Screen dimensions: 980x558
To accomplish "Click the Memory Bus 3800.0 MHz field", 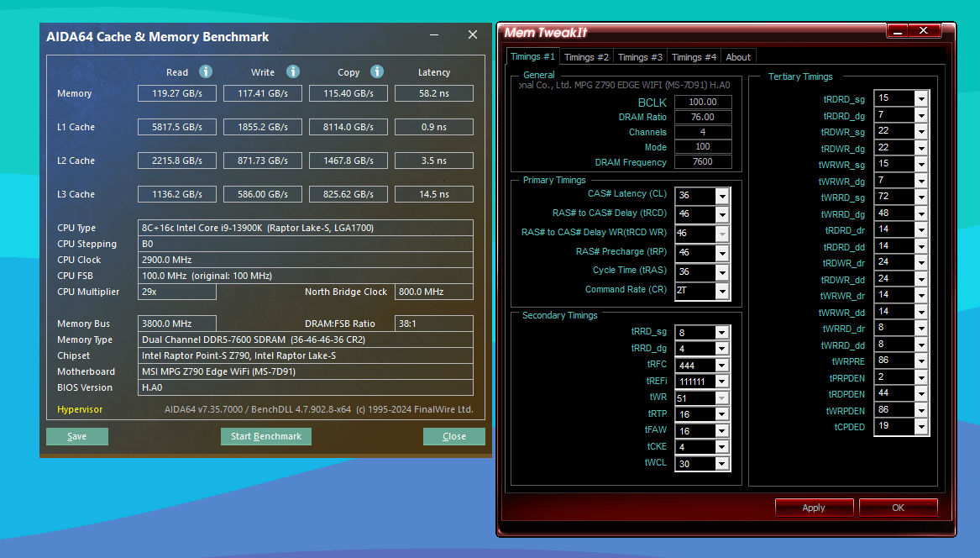I will tap(177, 324).
